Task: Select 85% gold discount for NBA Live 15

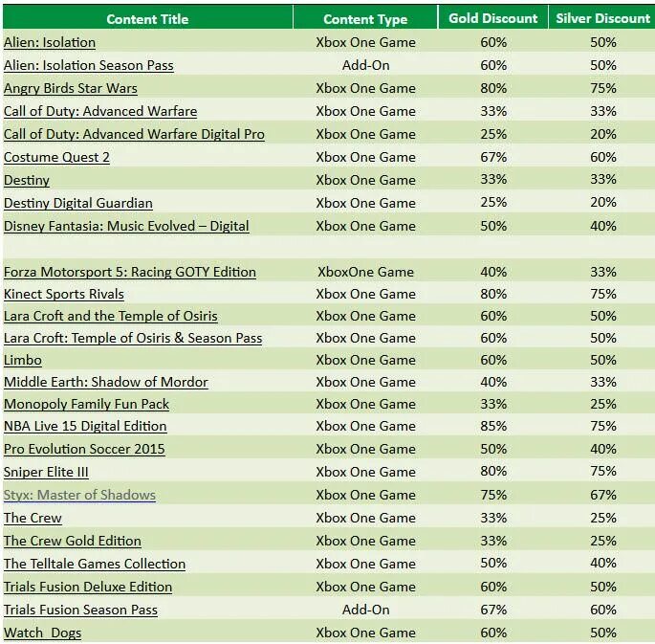Action: click(493, 426)
